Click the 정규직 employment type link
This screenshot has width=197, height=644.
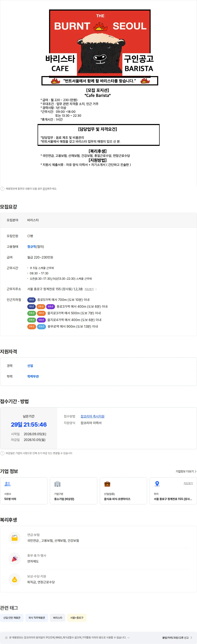[x=31, y=246]
